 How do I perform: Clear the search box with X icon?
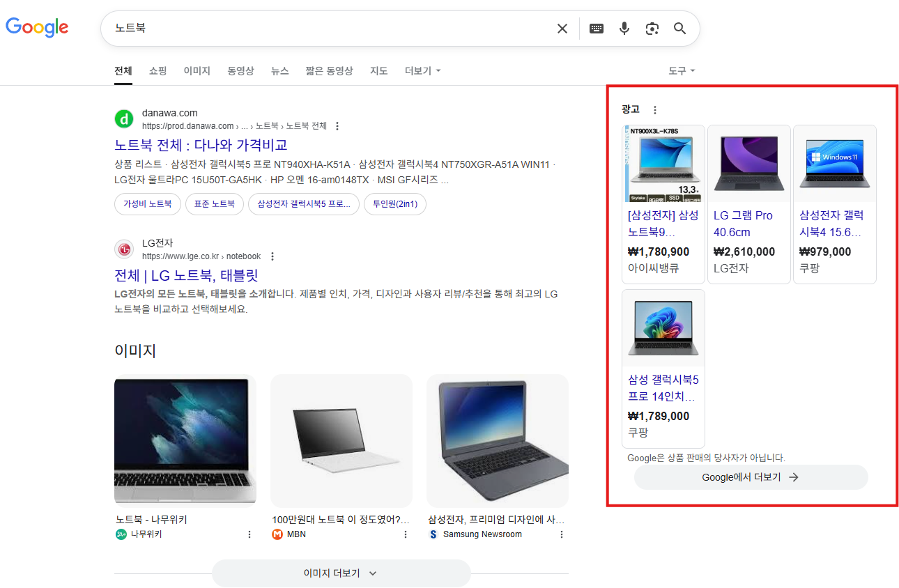(x=562, y=29)
